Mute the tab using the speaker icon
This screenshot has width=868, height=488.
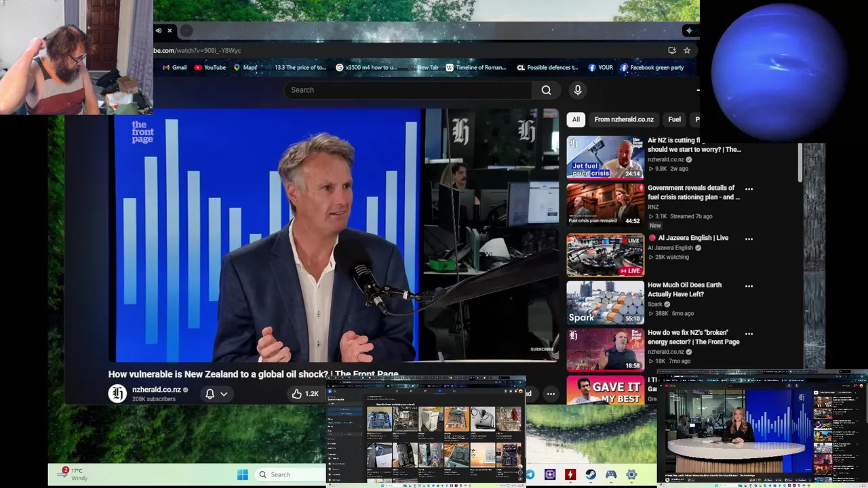(159, 30)
